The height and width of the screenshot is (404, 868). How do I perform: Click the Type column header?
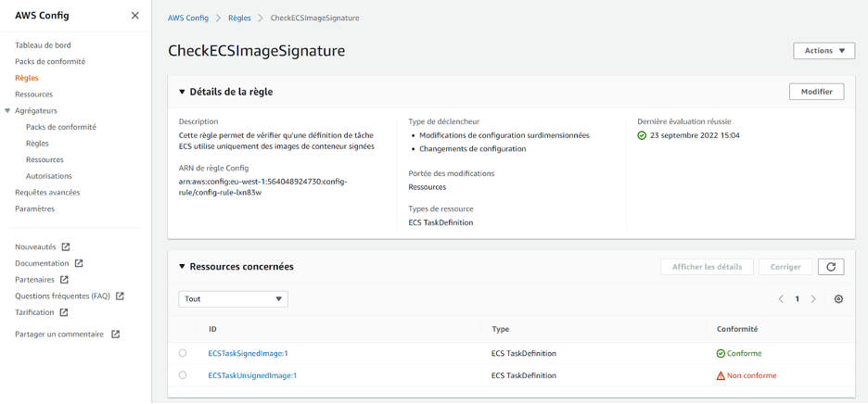(501, 329)
